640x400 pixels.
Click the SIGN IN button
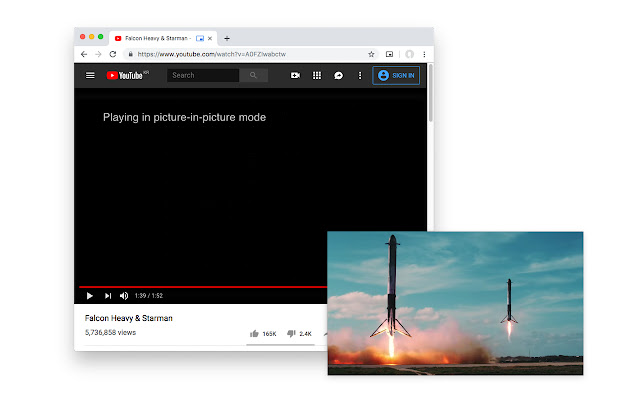click(396, 76)
